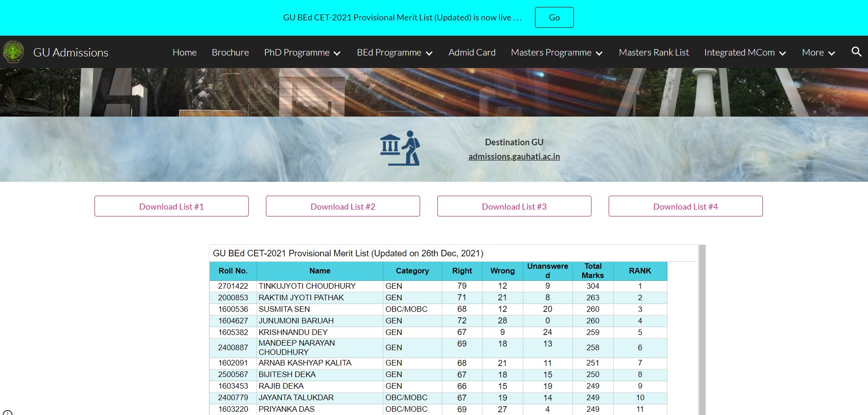Viewport: 868px width, 415px height.
Task: Expand the BEd Programme dropdown arrow
Action: click(429, 53)
